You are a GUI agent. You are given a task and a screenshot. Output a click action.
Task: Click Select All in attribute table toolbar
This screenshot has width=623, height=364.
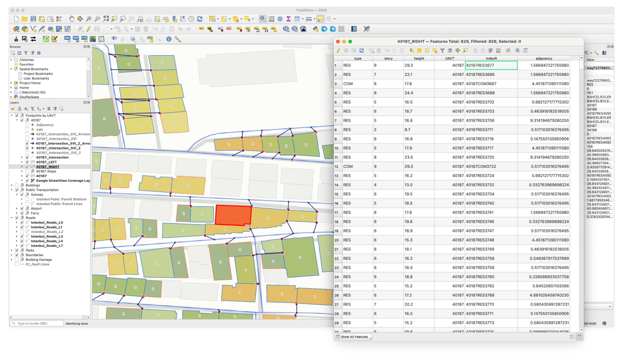click(x=419, y=50)
